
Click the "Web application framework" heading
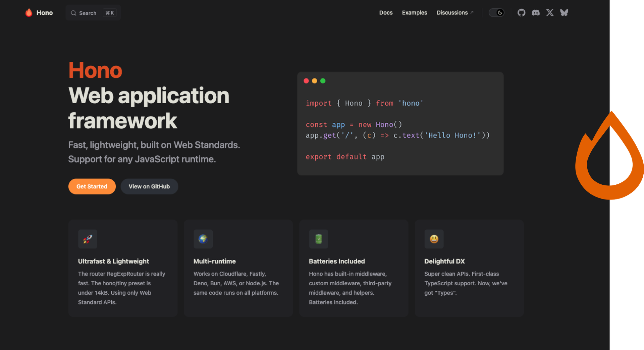149,108
